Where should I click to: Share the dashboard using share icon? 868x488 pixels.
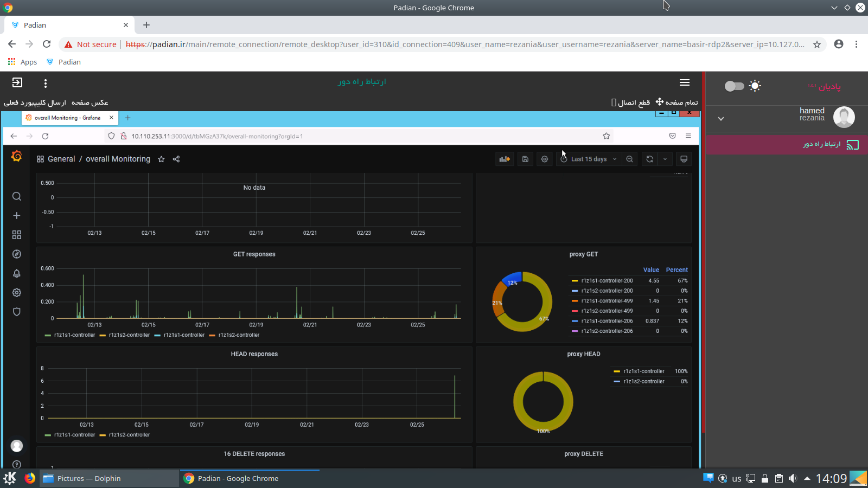pos(176,159)
